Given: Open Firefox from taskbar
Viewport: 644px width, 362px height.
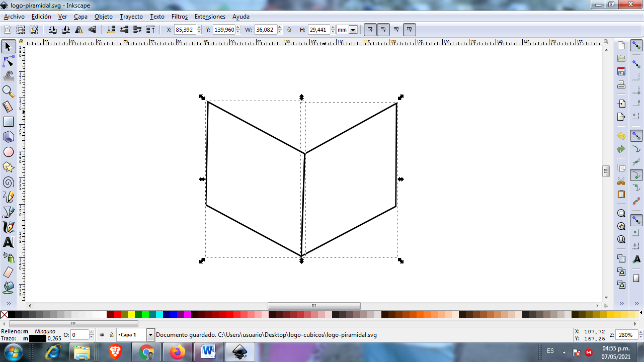Looking at the screenshot, I should [x=178, y=352].
